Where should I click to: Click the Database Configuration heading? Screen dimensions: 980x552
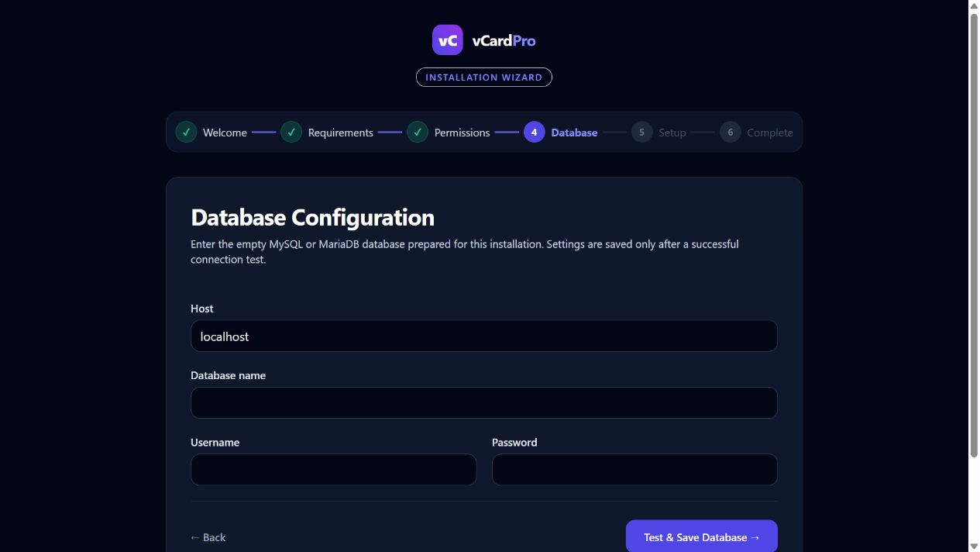(x=312, y=217)
